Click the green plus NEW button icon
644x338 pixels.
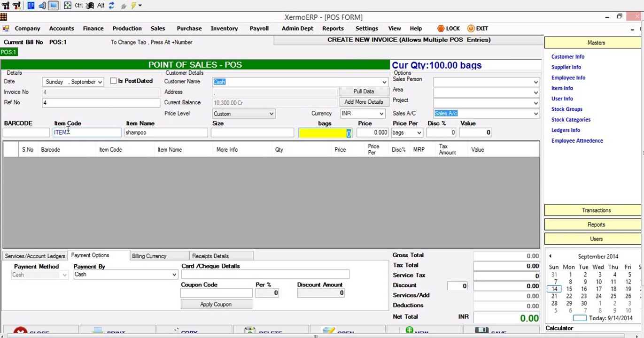pos(410,331)
